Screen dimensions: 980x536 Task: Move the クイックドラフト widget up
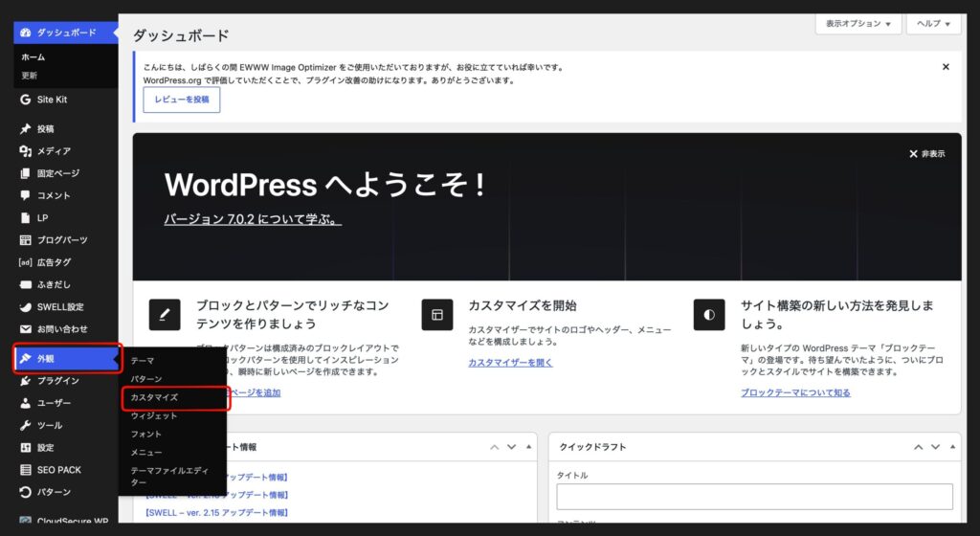(x=918, y=447)
